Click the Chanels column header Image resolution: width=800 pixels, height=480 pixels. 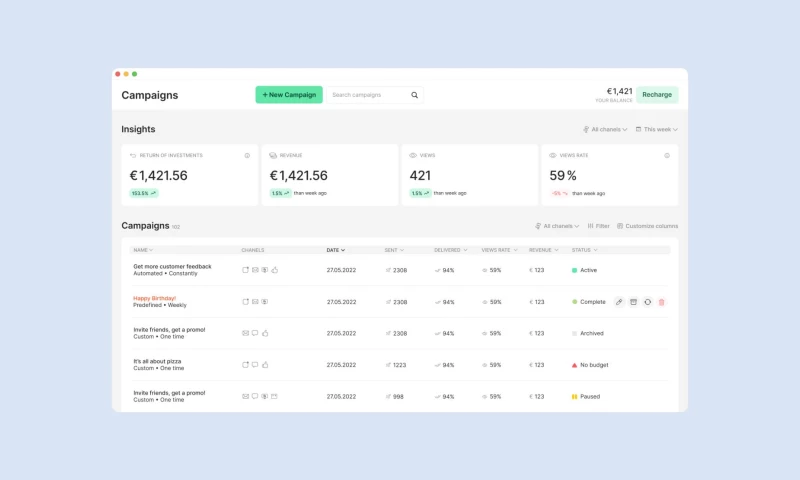coord(253,250)
